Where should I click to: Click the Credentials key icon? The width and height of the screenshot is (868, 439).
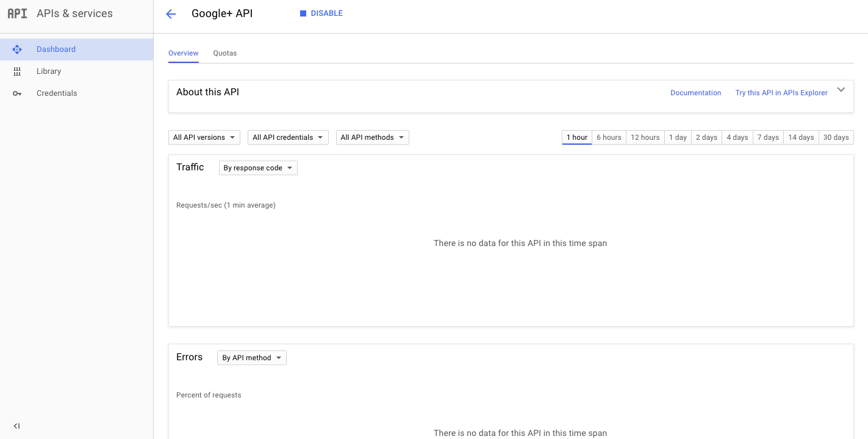(17, 93)
